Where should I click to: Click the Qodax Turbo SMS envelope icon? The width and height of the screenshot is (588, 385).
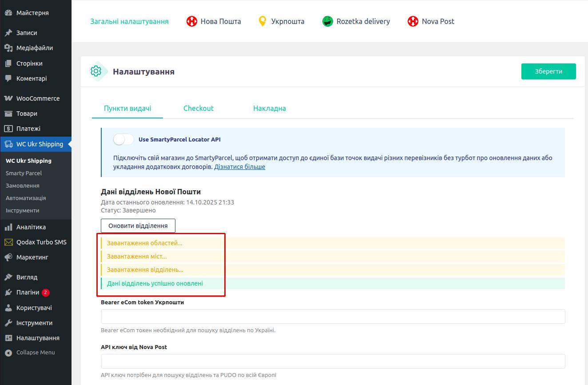[8, 242]
